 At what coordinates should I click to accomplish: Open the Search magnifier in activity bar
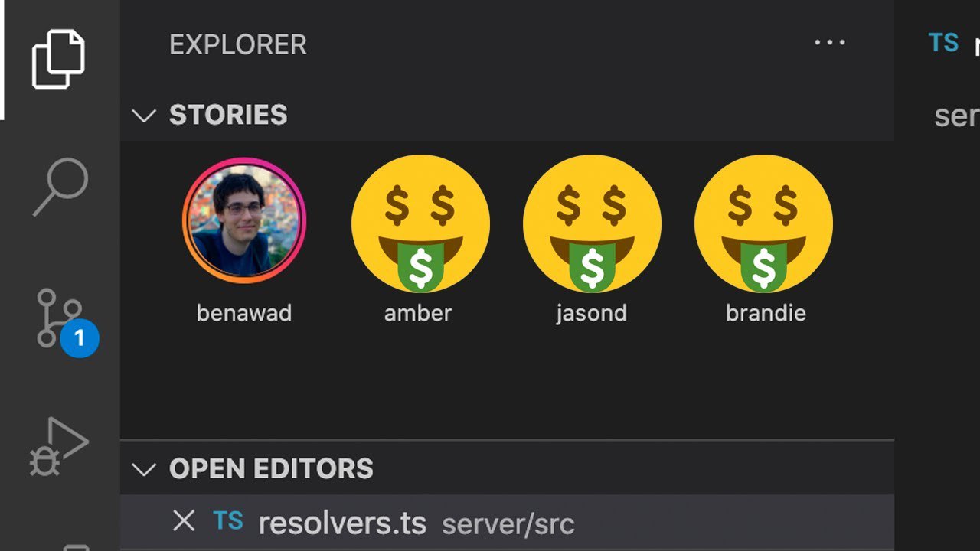[x=61, y=187]
